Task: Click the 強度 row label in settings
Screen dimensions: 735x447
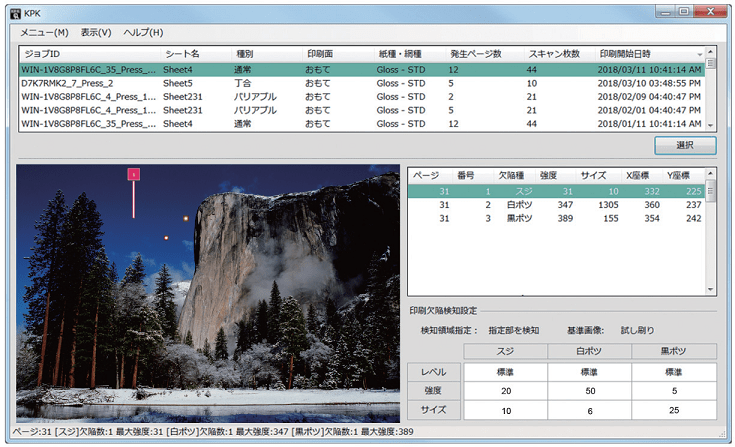Action: (x=434, y=391)
